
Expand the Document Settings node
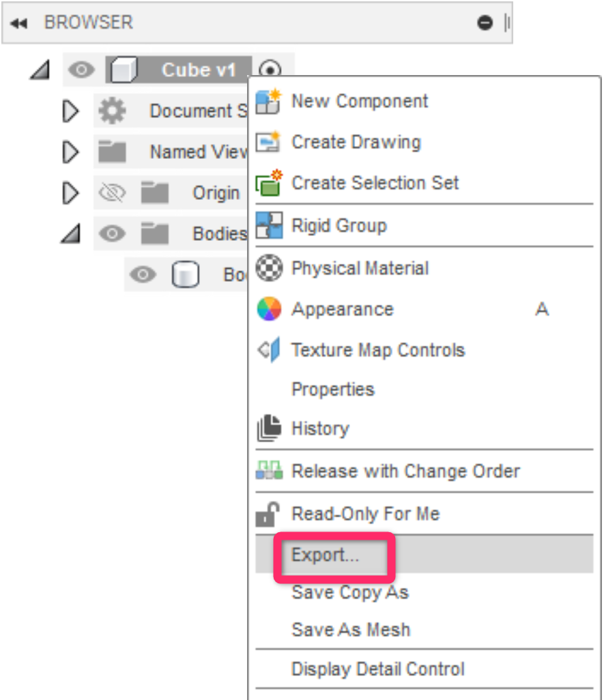point(70,111)
